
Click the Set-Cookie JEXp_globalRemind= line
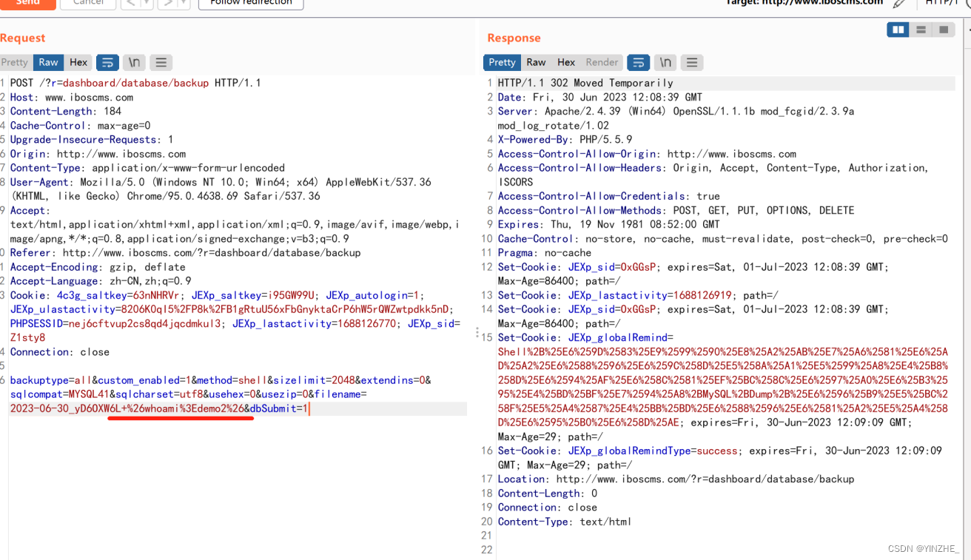(x=723, y=387)
